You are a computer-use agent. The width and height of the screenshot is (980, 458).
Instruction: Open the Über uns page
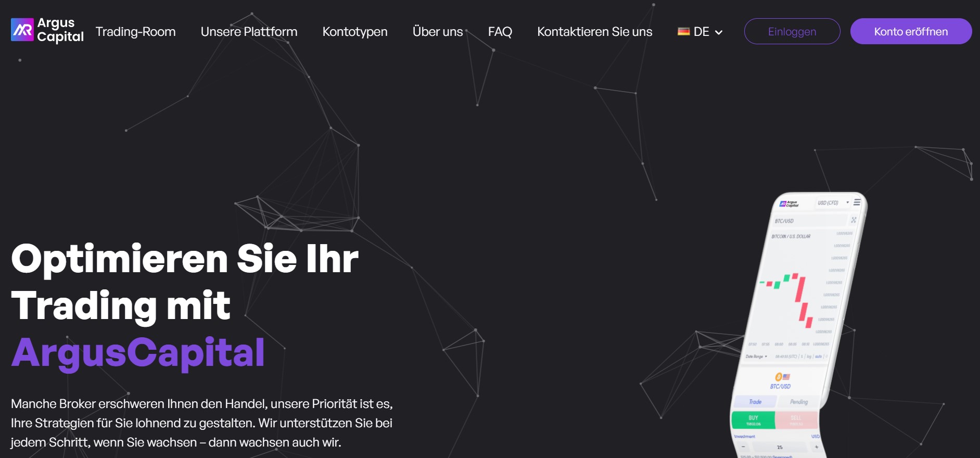(x=437, y=32)
